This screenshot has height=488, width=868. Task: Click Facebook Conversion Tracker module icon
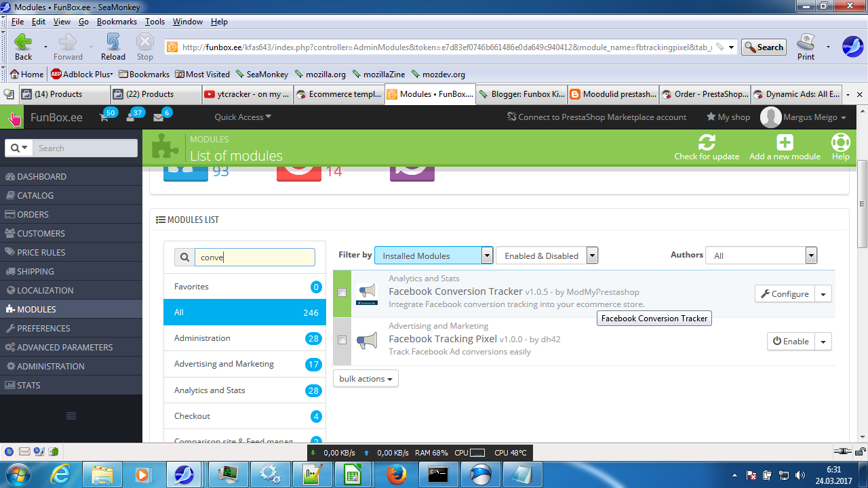pos(366,294)
